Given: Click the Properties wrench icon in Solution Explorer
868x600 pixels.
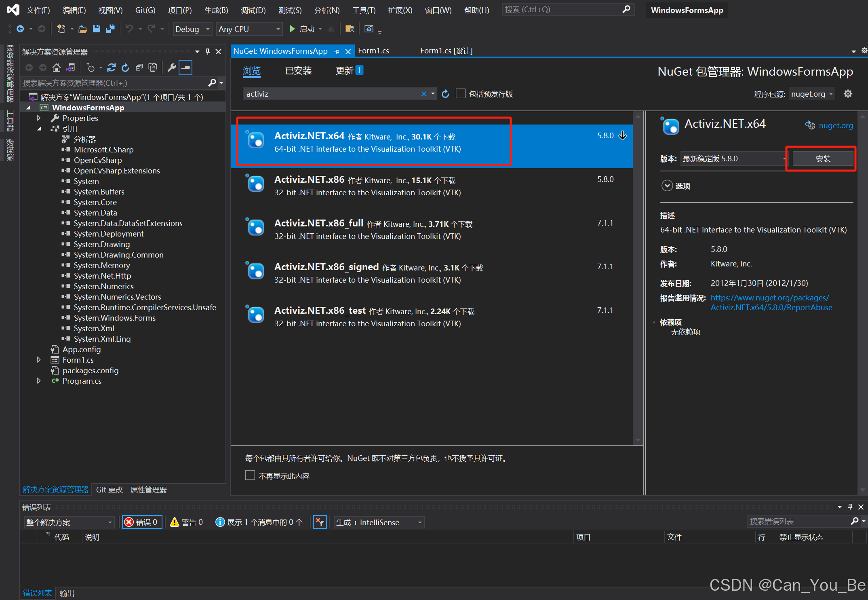Looking at the screenshot, I should (x=172, y=68).
